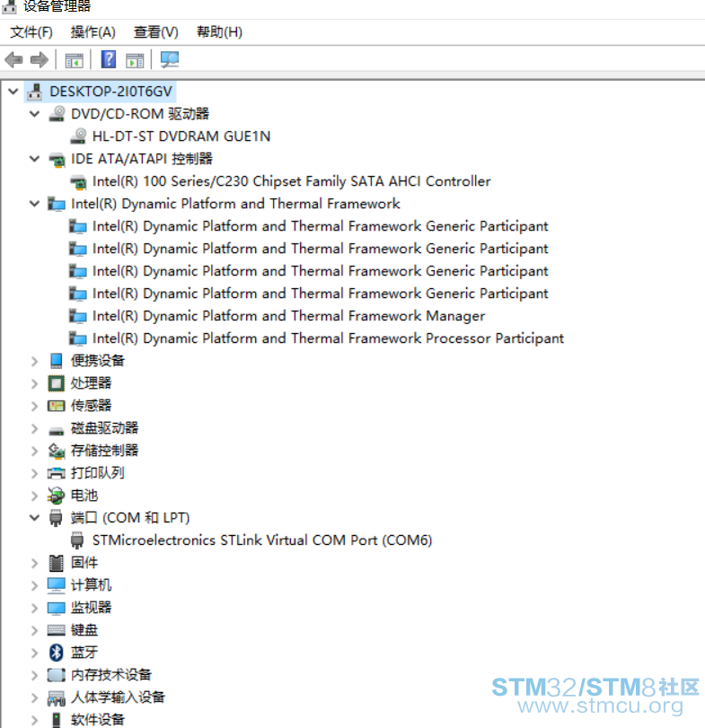Viewport: 705px width, 728px height.
Task: Click the Forward arrow toolbar icon
Action: (x=40, y=60)
